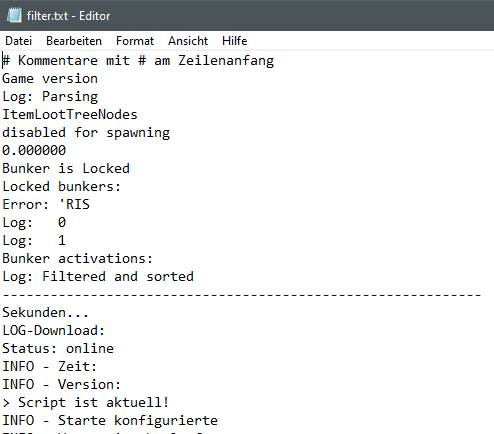Click the line reading Game version

[x=50, y=79]
